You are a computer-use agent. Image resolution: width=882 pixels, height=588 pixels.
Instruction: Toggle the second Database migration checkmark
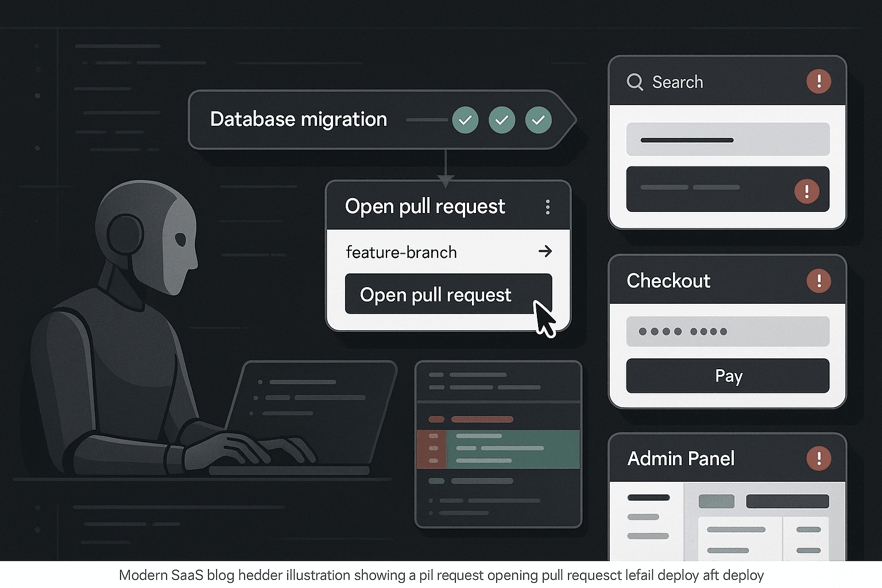coord(502,120)
